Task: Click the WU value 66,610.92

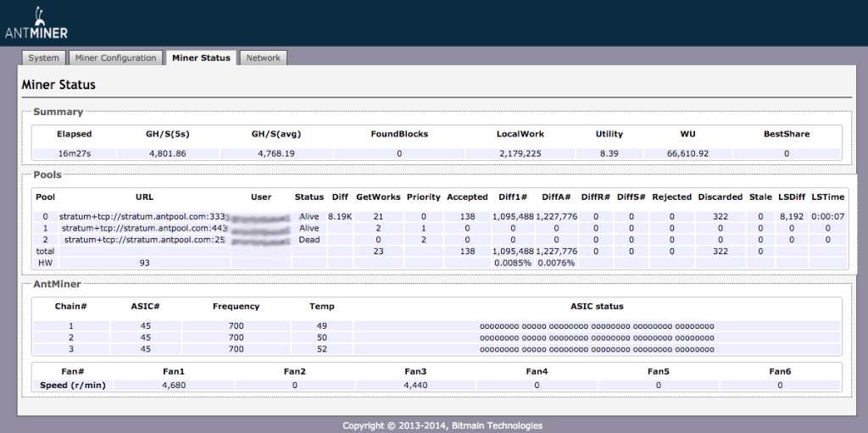Action: pos(687,154)
